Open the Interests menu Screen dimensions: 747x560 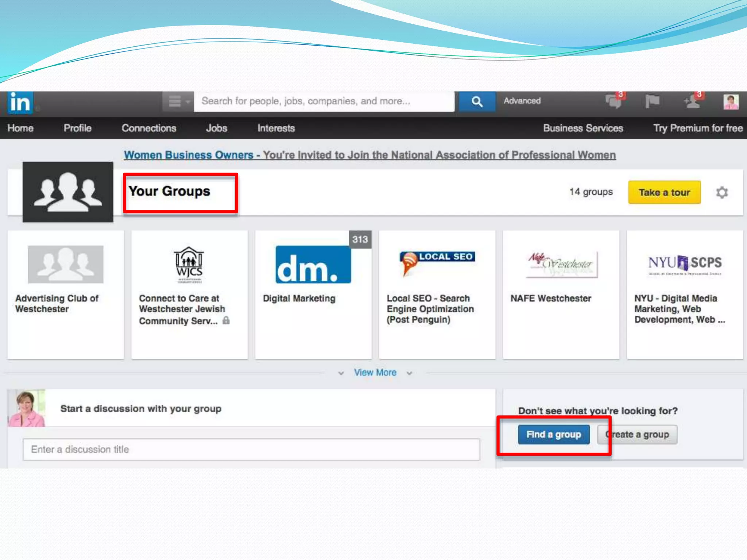(276, 128)
